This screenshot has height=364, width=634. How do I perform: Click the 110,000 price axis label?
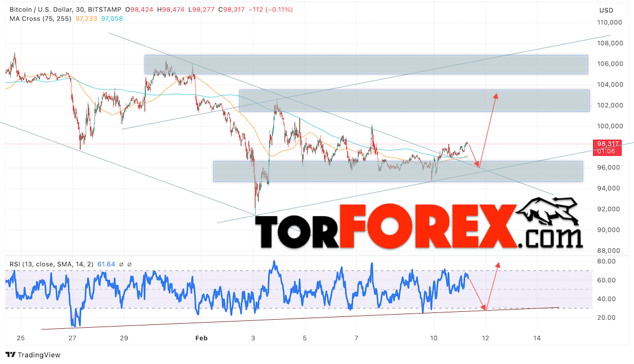(x=610, y=23)
